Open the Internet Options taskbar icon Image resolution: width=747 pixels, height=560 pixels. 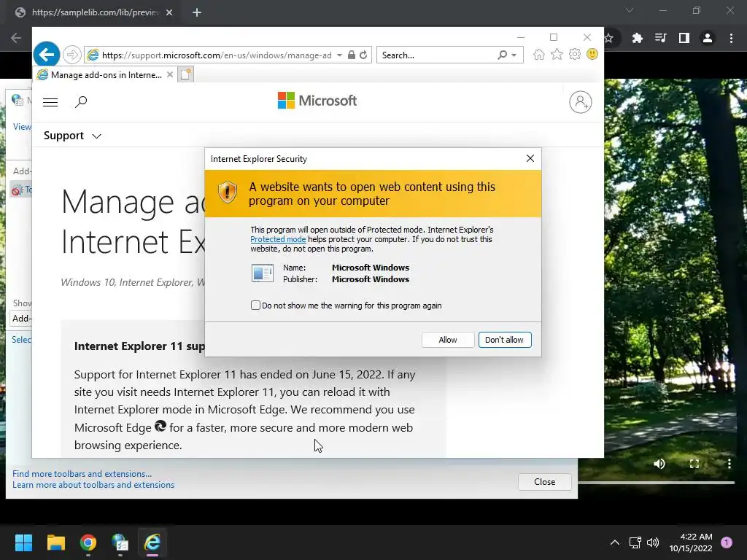(120, 542)
